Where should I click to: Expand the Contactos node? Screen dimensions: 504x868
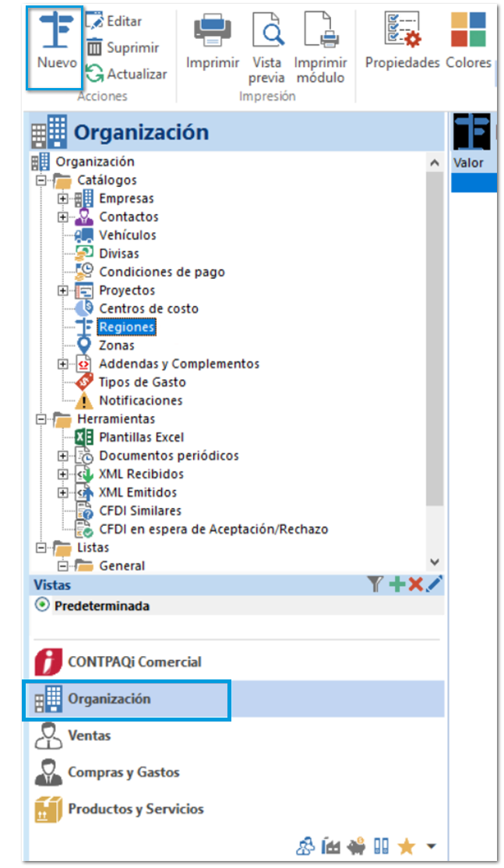63,217
